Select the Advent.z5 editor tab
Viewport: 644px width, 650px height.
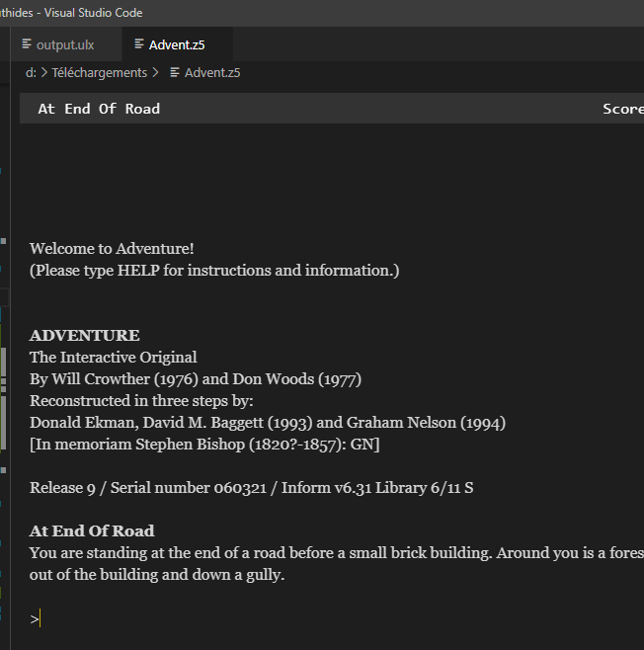[x=177, y=44]
